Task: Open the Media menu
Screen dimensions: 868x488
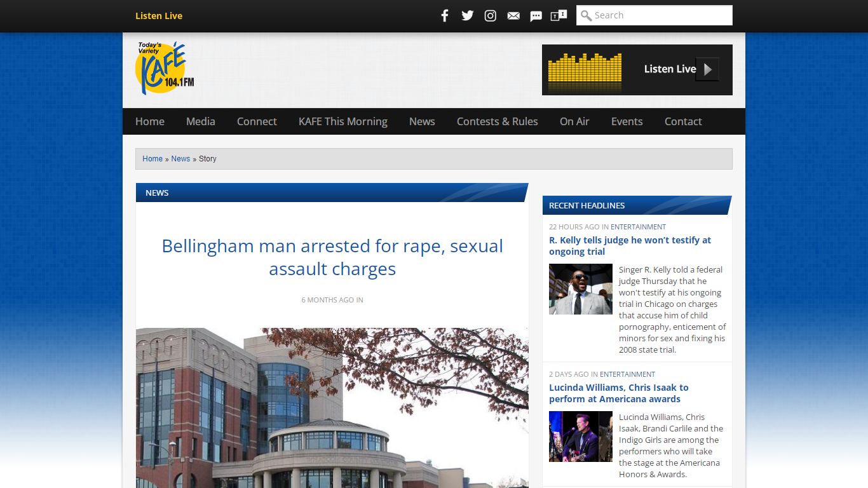Action: (201, 121)
